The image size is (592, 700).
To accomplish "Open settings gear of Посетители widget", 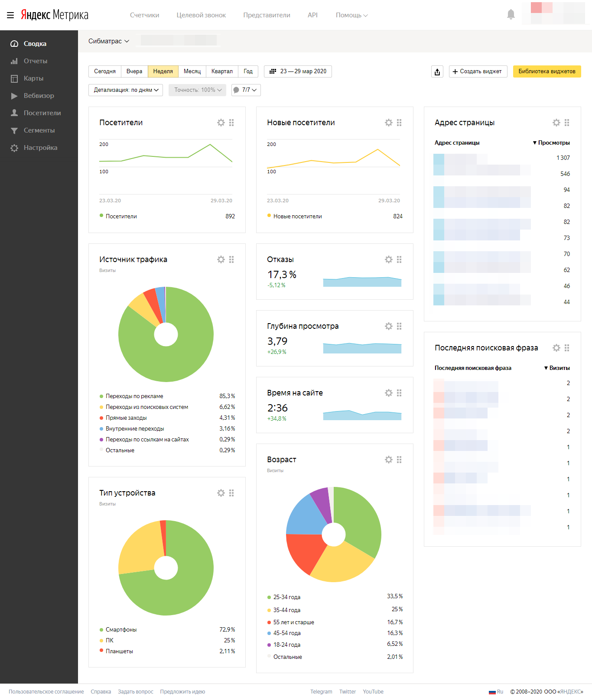I will (x=221, y=123).
